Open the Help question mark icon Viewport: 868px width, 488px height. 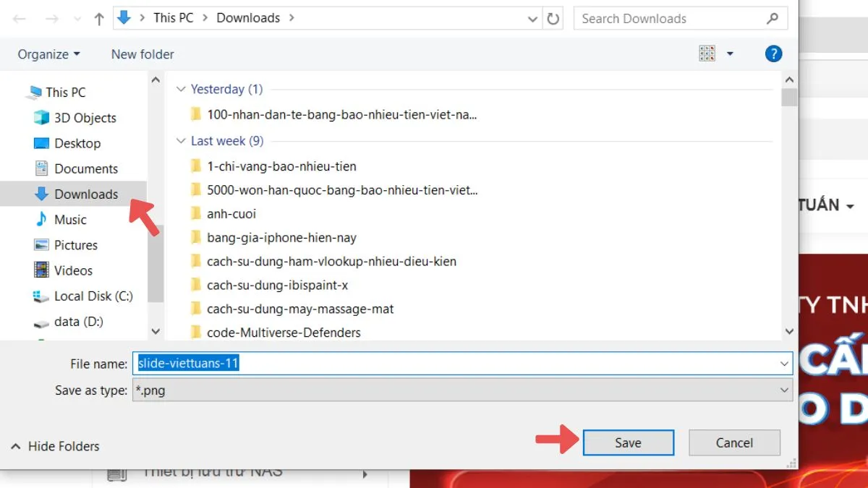[x=773, y=53]
